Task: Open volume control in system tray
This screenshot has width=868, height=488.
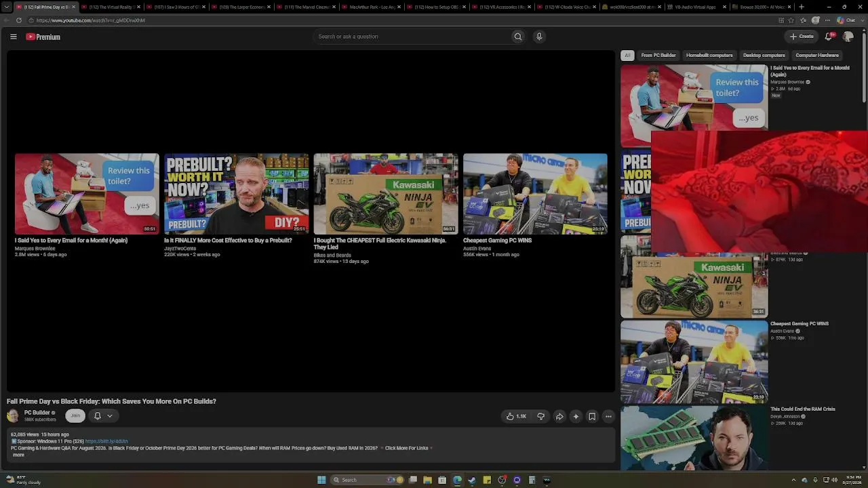Action: 834,480
